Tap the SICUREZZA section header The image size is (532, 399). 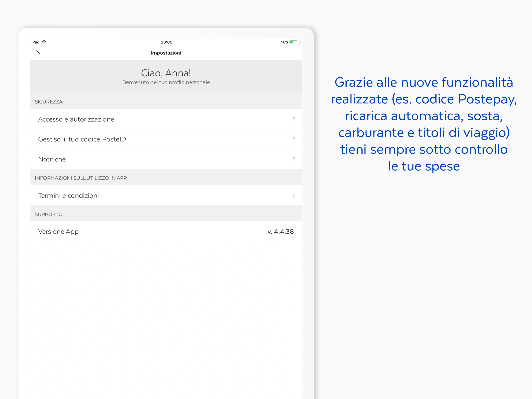[48, 102]
